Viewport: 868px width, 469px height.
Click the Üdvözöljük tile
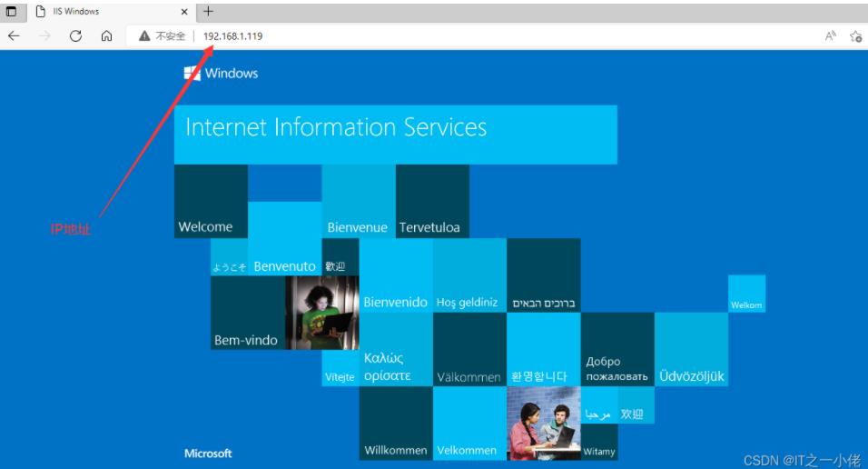pos(692,349)
